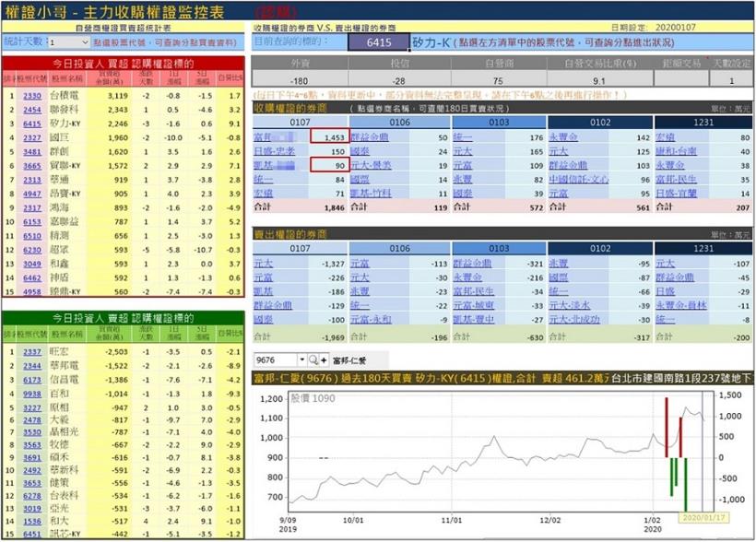Click the 0102 buying brokers date header

tap(600, 122)
